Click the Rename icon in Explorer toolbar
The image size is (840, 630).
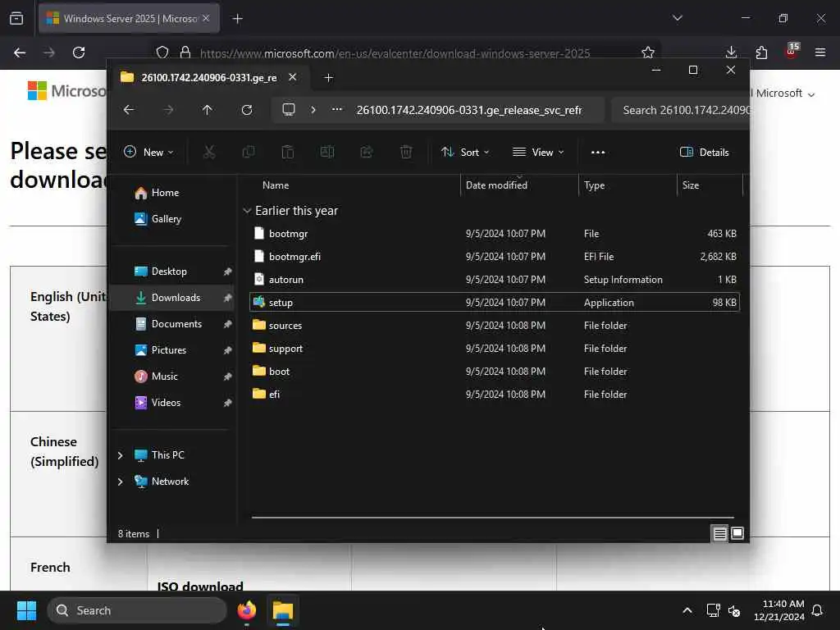[x=326, y=152]
